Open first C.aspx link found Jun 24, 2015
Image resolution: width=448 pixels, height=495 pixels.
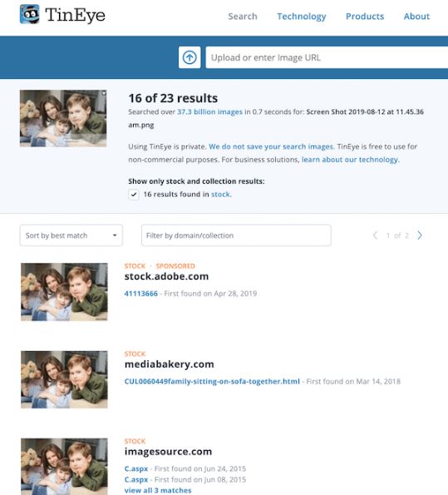click(136, 468)
